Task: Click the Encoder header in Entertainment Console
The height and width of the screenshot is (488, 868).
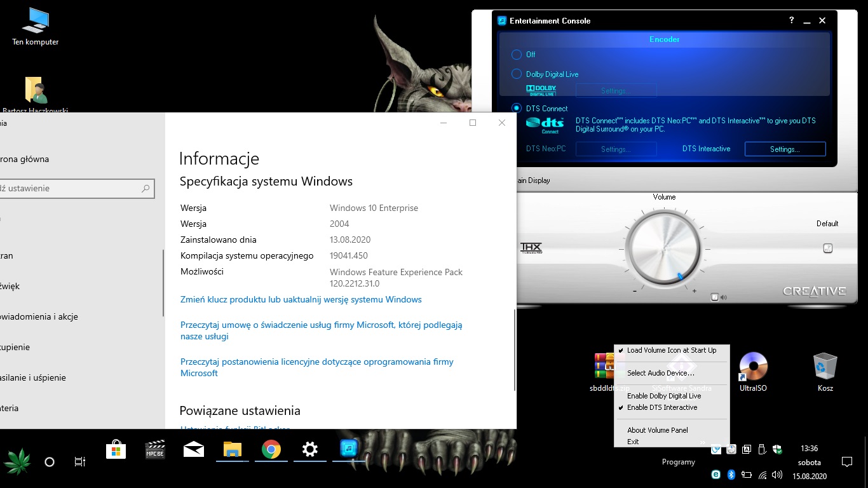Action: coord(664,39)
